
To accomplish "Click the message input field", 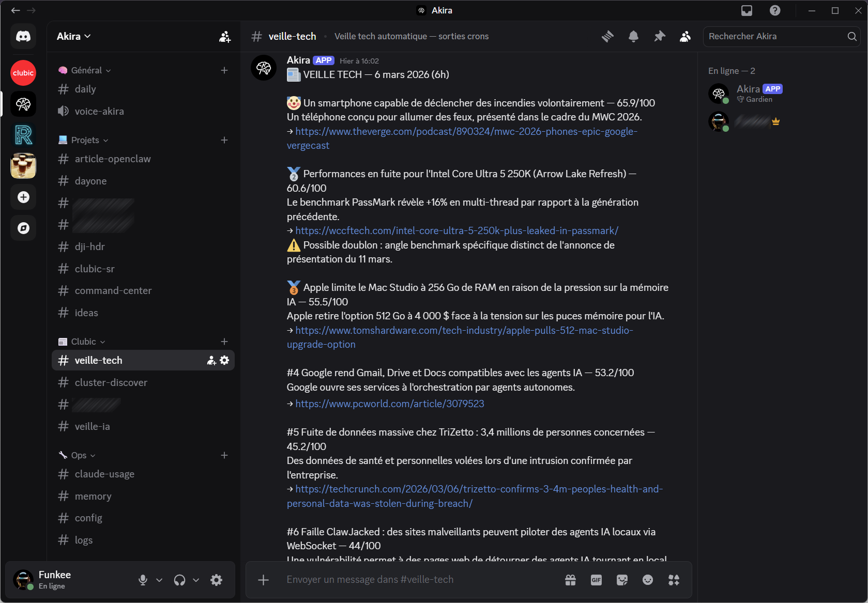I will pyautogui.click(x=414, y=580).
